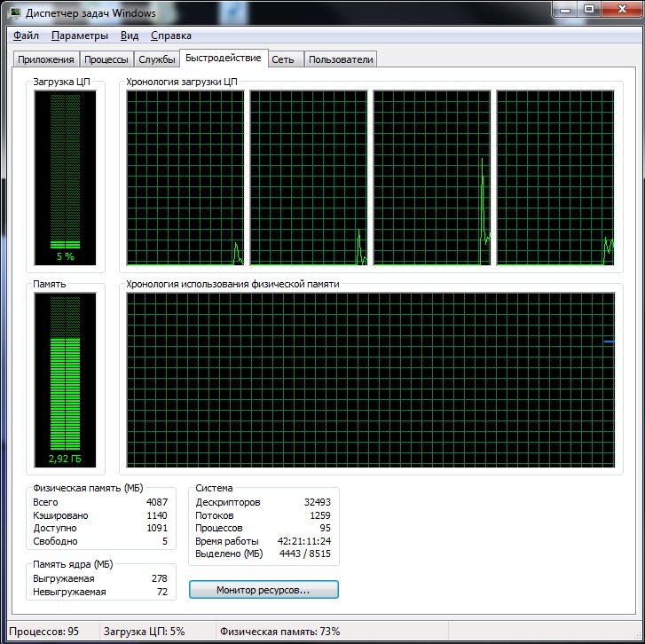Click the Выделено value 4443 / 8515
This screenshot has height=644, width=645.
tap(305, 554)
